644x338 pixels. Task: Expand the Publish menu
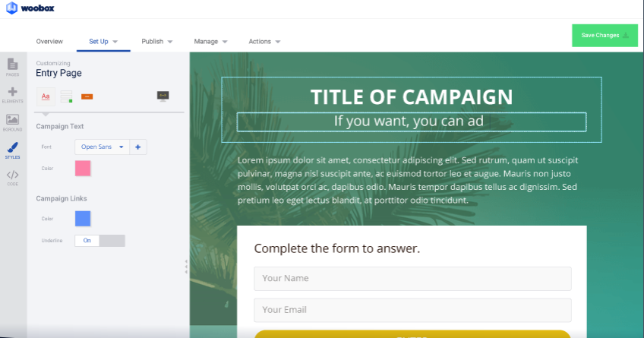[157, 41]
